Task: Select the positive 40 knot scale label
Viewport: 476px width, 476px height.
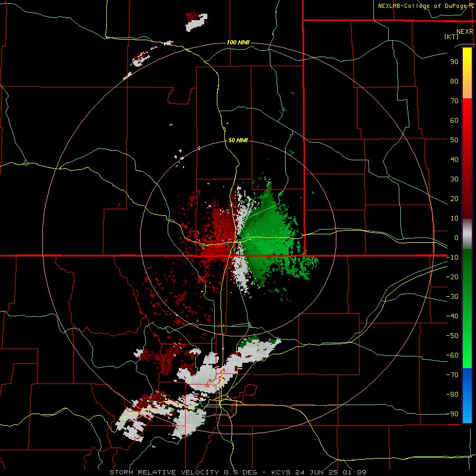Action: pyautogui.click(x=454, y=160)
